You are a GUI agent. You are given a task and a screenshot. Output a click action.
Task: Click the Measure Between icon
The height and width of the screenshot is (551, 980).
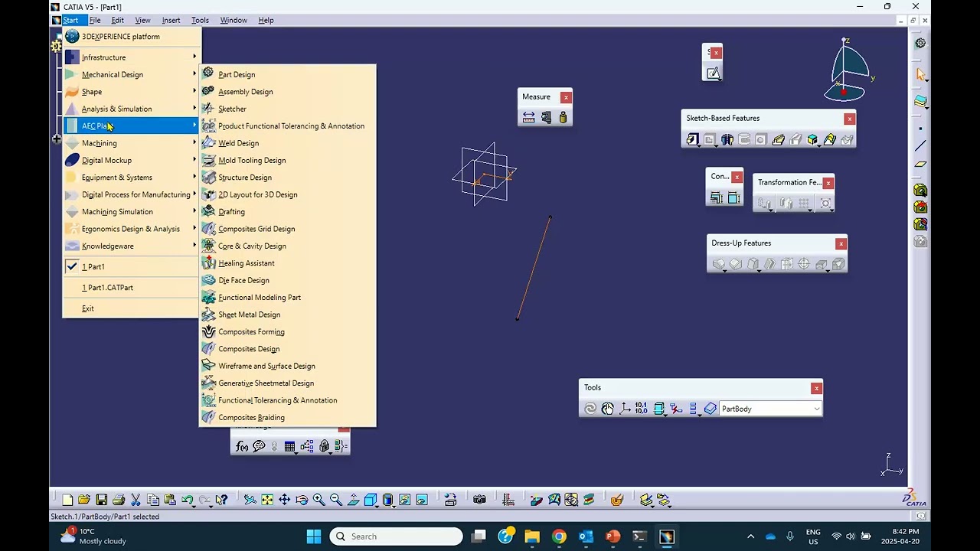[x=529, y=117]
